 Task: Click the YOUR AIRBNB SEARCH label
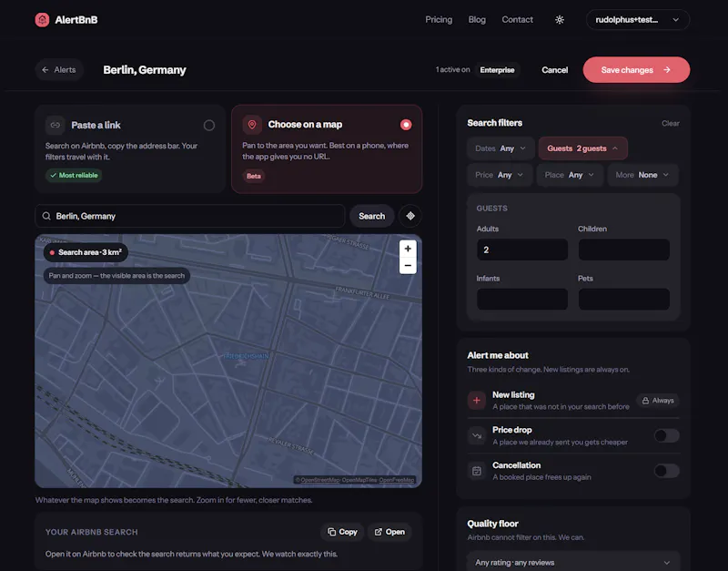(92, 532)
